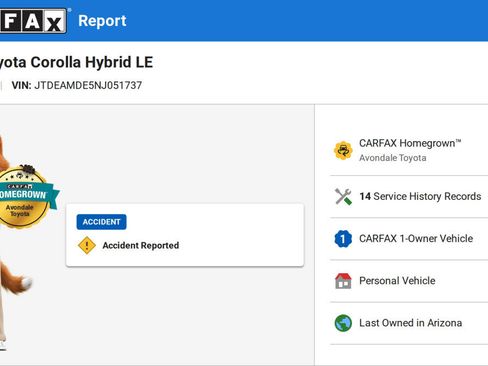Click the globe Last Owned icon
488x366 pixels.
343,323
